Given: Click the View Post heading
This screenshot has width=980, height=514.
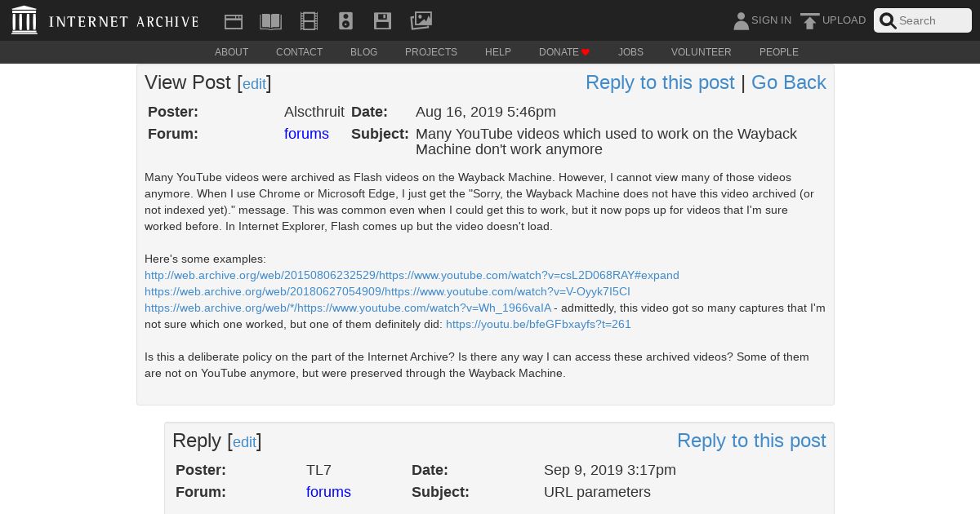Looking at the screenshot, I should [x=188, y=82].
